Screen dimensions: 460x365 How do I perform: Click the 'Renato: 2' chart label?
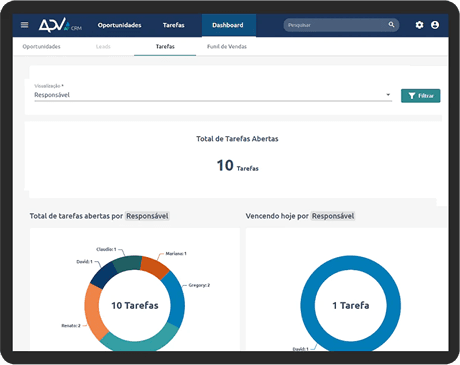[71, 326]
